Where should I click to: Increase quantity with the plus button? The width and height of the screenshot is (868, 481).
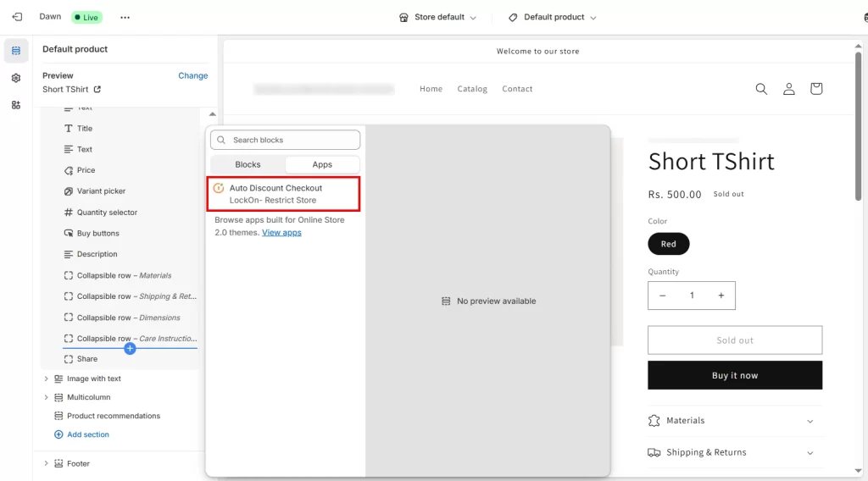click(x=721, y=296)
